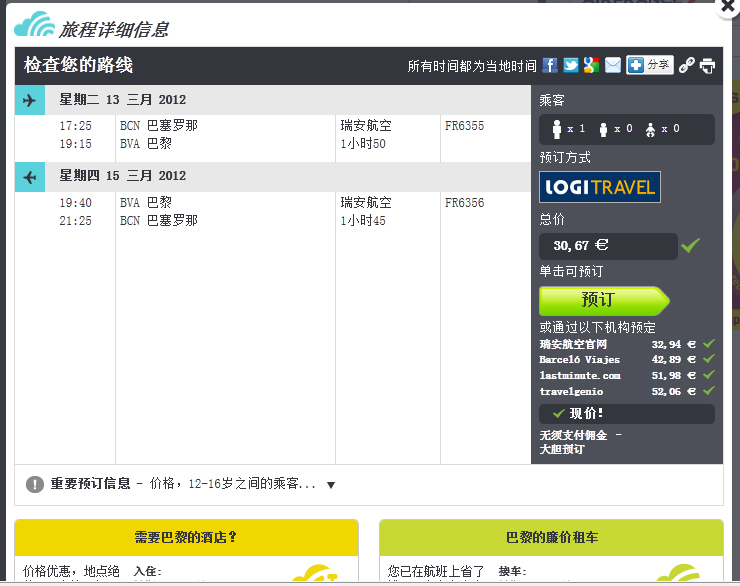Click the 1小时50 duration text
Screen dimensions: 740x586
(x=363, y=144)
